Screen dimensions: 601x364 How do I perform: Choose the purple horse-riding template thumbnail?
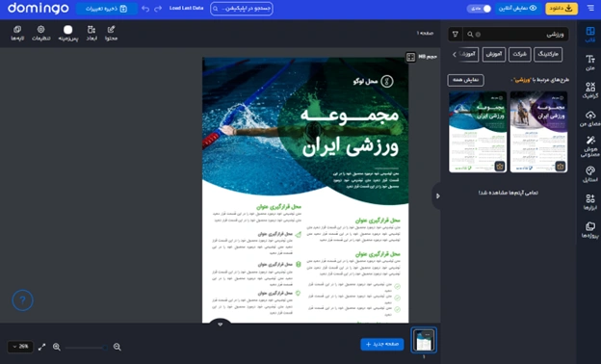pyautogui.click(x=539, y=132)
